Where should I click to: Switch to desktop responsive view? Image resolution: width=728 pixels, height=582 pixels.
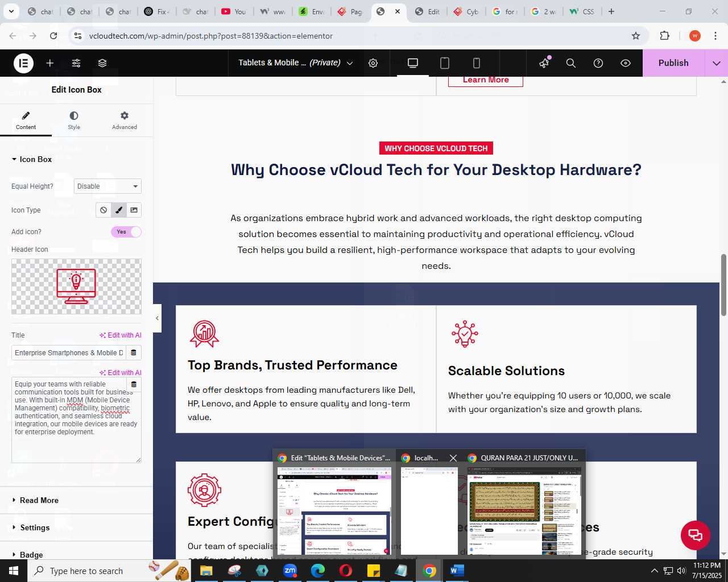[413, 63]
